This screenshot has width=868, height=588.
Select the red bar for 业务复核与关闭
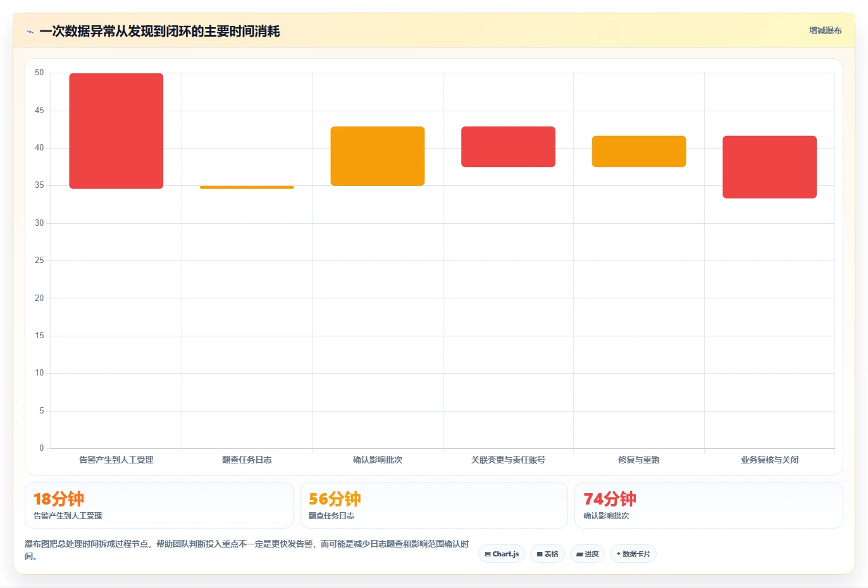[770, 167]
